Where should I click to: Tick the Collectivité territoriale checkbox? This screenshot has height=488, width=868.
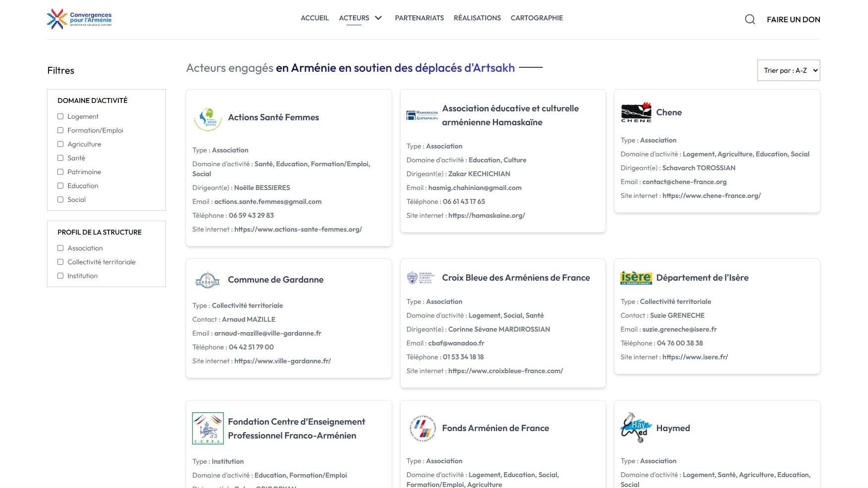(60, 262)
